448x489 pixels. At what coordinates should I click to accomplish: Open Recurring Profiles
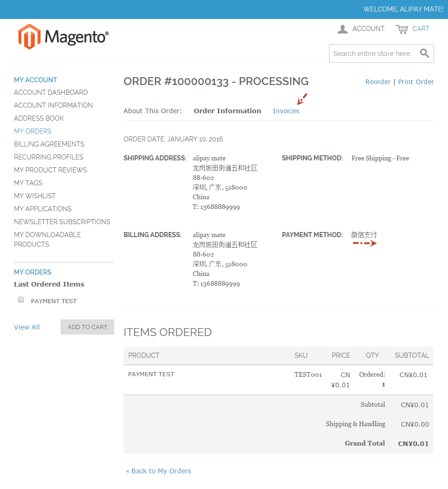coord(49,157)
